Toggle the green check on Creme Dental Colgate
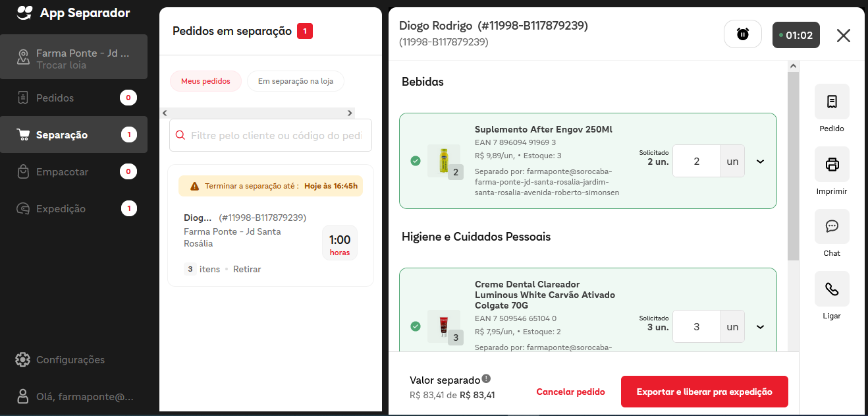 point(416,326)
